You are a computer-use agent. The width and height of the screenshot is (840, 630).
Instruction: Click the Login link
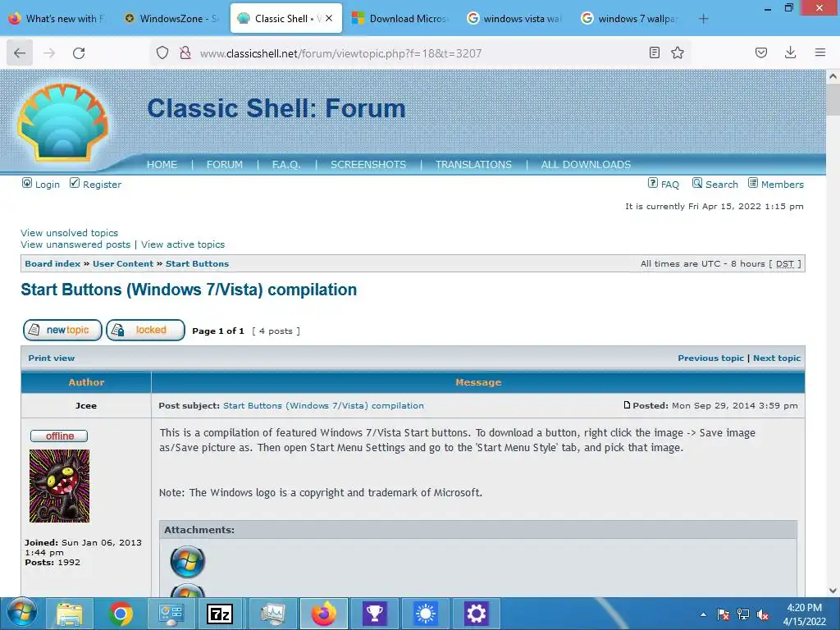point(41,184)
